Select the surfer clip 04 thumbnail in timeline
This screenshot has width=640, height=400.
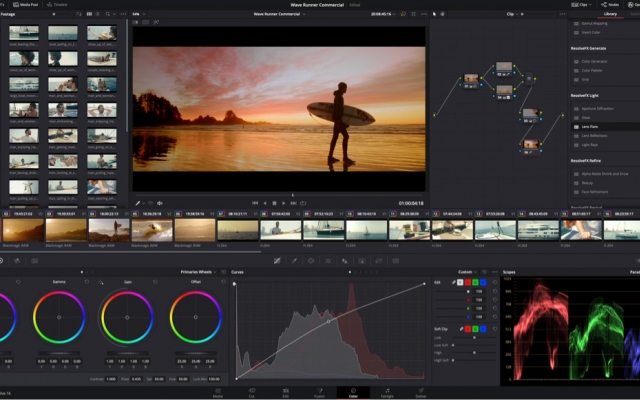click(x=109, y=230)
